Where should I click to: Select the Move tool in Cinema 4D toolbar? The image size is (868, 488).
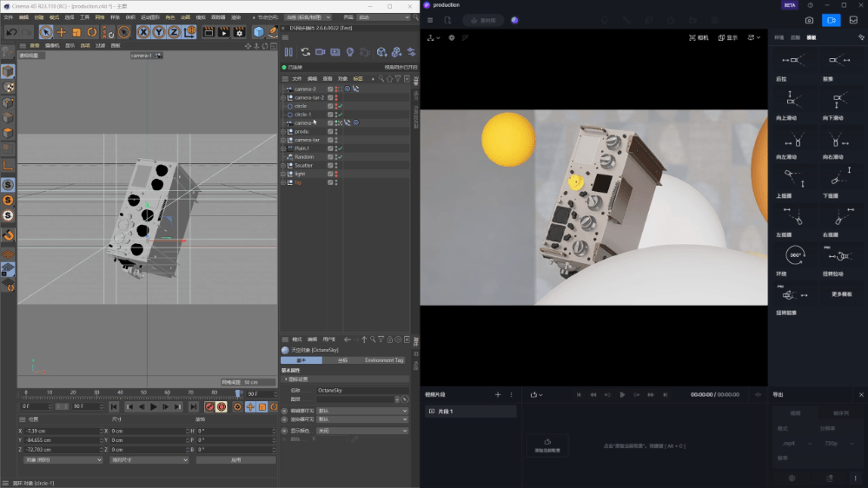click(62, 32)
